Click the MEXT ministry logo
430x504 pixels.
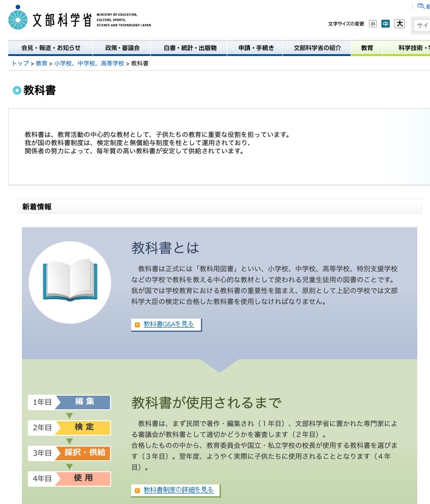(x=80, y=18)
